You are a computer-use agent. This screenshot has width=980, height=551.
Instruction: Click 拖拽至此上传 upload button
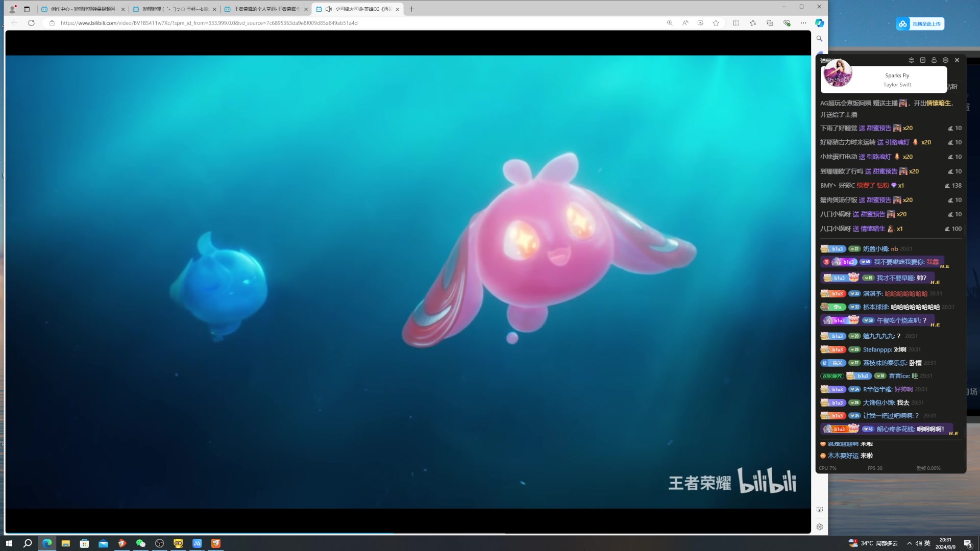[920, 24]
